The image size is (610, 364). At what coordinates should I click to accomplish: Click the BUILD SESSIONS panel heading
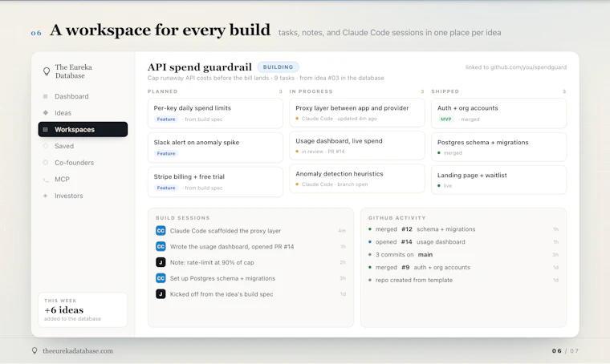click(182, 218)
